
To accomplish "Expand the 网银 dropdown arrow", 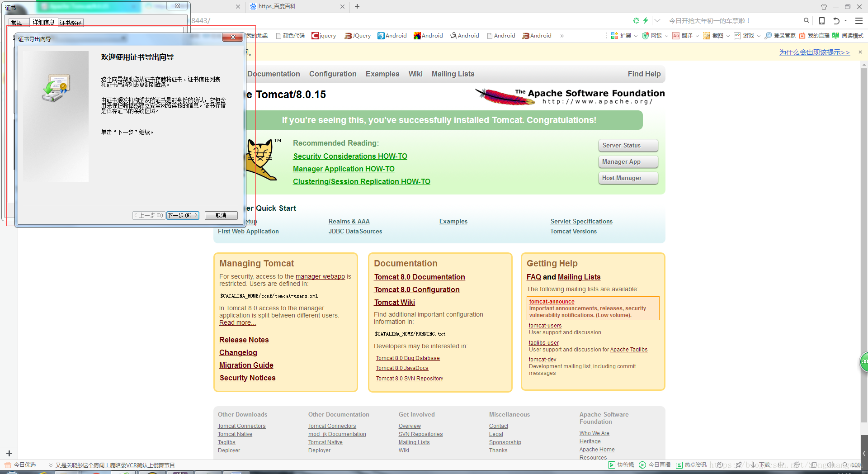I will 666,36.
